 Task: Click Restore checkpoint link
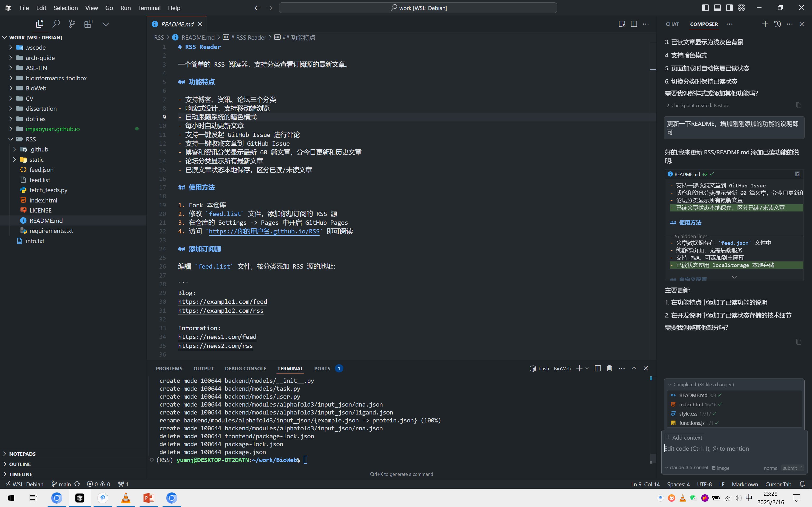click(x=721, y=105)
